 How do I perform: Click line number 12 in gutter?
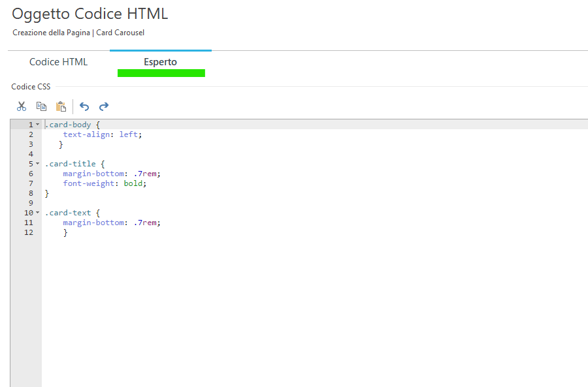28,232
